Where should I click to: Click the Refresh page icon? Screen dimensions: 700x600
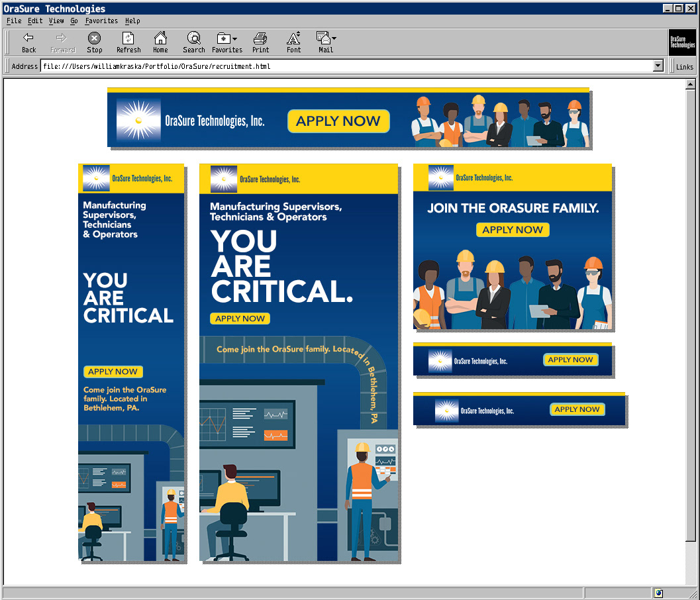(x=128, y=38)
